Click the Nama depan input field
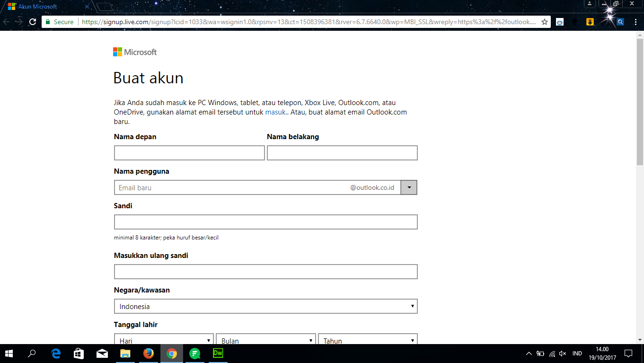Screen dimensions: 644x363 (x=189, y=153)
